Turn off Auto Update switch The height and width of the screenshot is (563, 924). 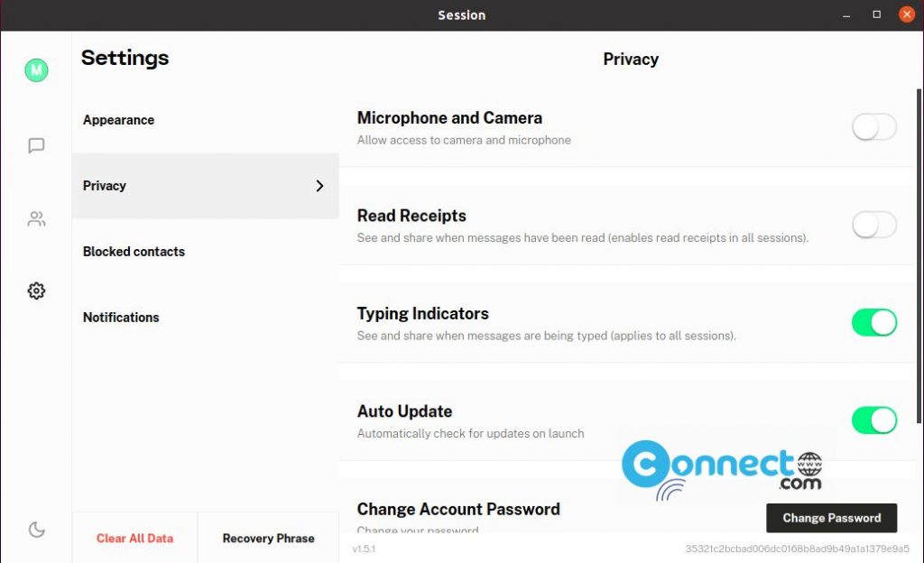point(873,420)
